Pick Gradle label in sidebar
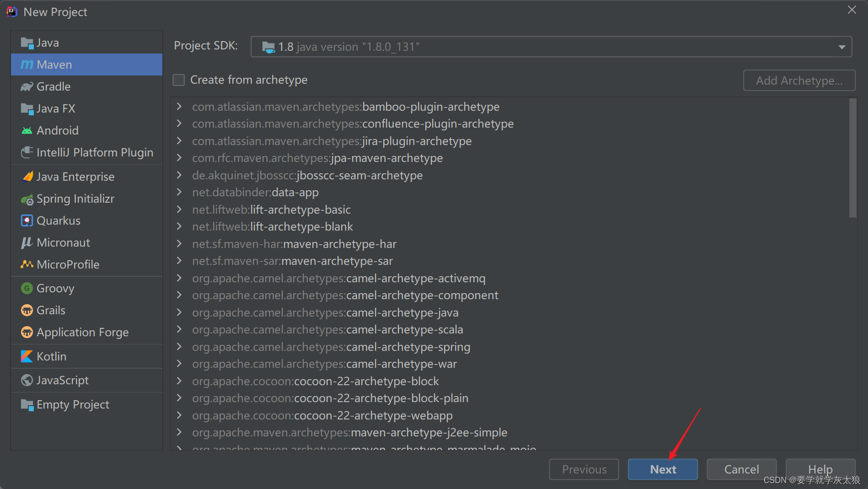 tap(54, 87)
